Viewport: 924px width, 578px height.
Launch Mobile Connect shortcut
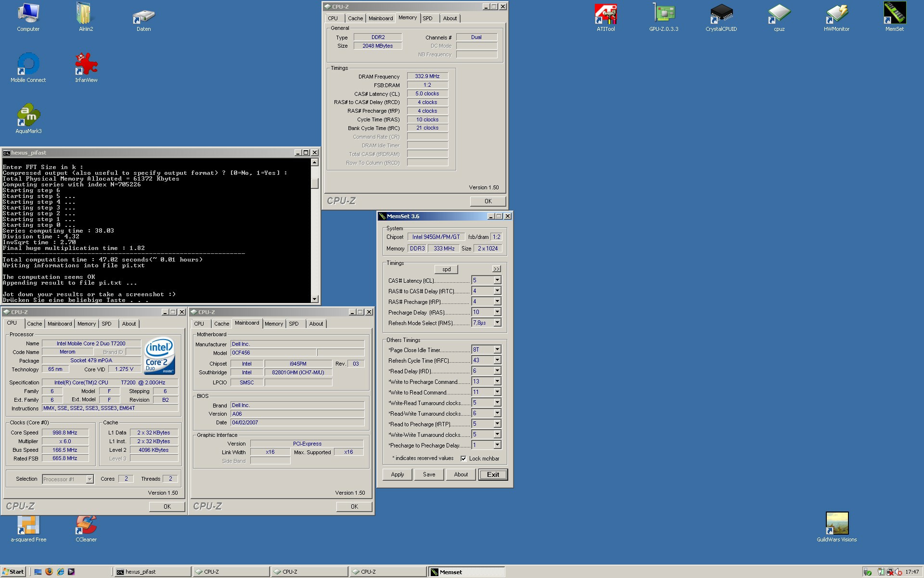pyautogui.click(x=28, y=67)
